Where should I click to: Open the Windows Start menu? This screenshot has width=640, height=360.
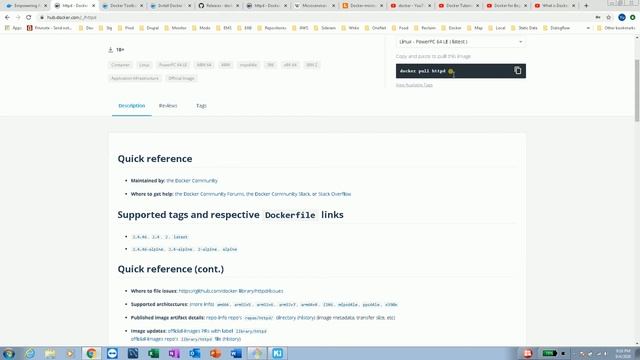(x=9, y=353)
